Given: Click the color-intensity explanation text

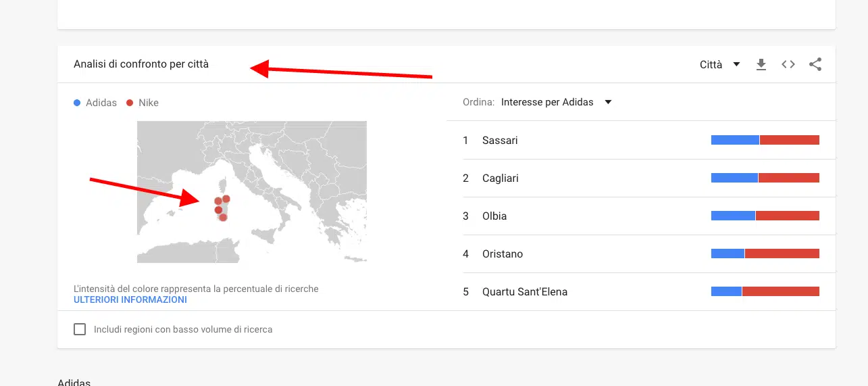Looking at the screenshot, I should click(196, 289).
